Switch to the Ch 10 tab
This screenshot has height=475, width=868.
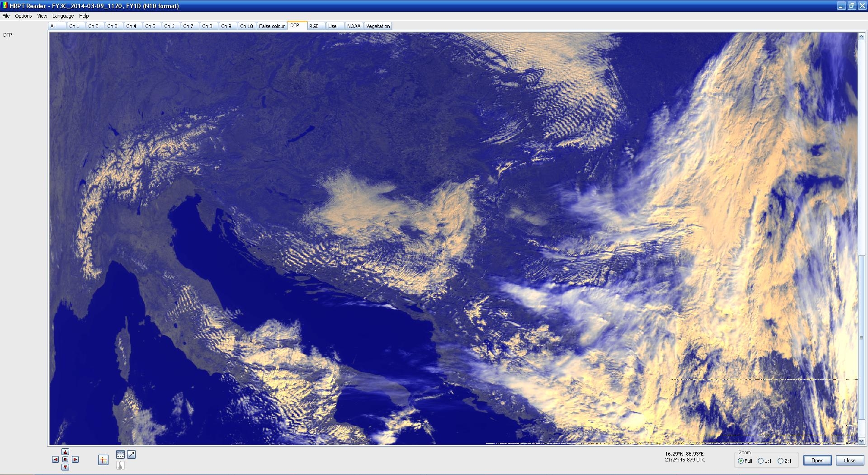click(247, 26)
